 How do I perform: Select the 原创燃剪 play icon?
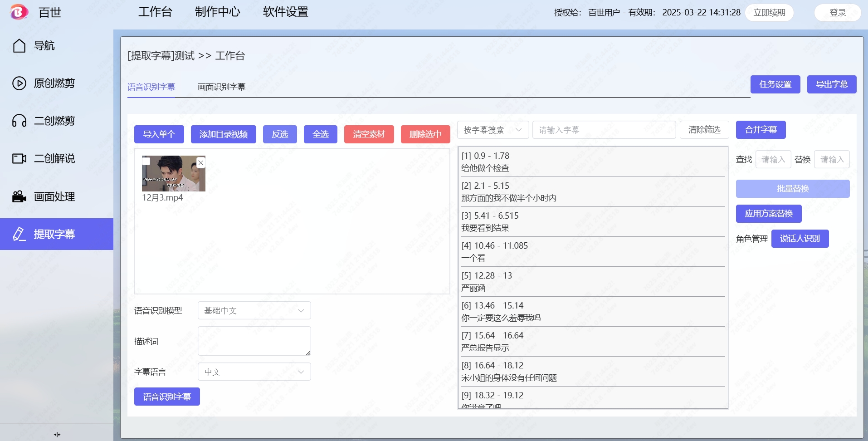pos(19,83)
